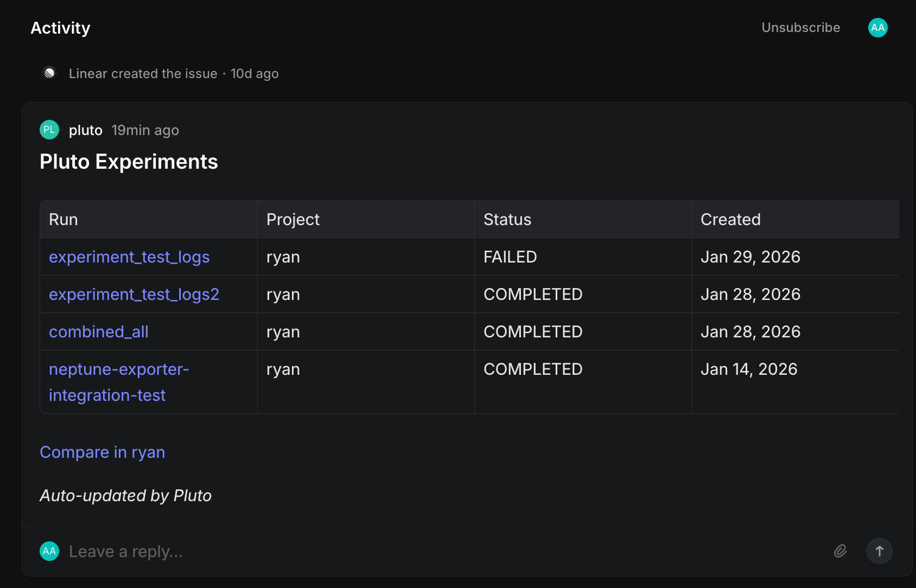Image resolution: width=916 pixels, height=588 pixels.
Task: Open the combined_all run link
Action: (x=99, y=332)
